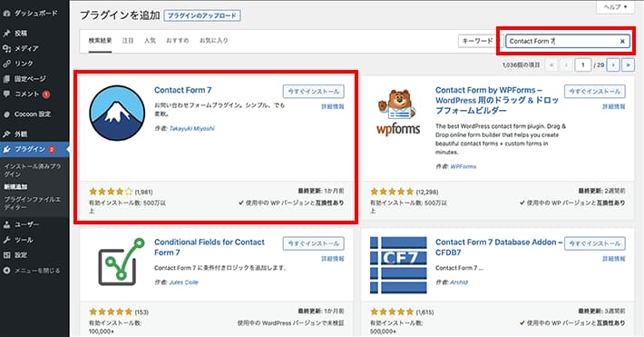Viewport: 644px width, 337px height.
Task: Clear the search with the X icon
Action: click(x=622, y=41)
